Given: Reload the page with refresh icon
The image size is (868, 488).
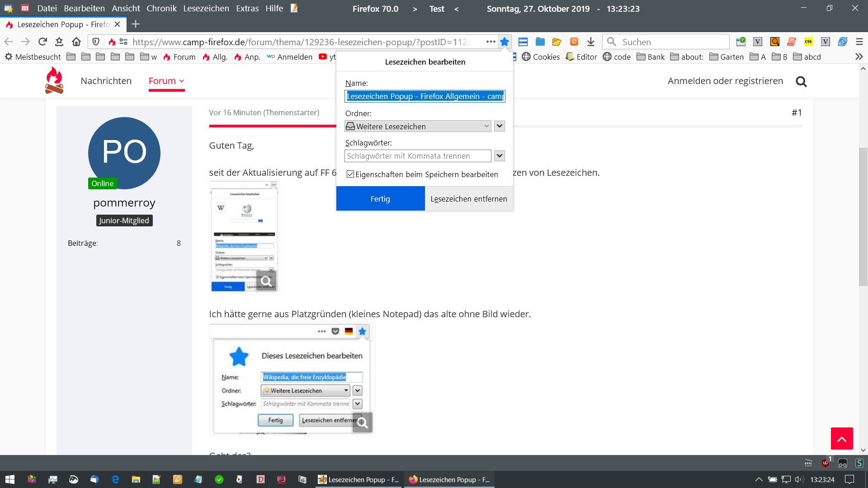Looking at the screenshot, I should pyautogui.click(x=42, y=42).
